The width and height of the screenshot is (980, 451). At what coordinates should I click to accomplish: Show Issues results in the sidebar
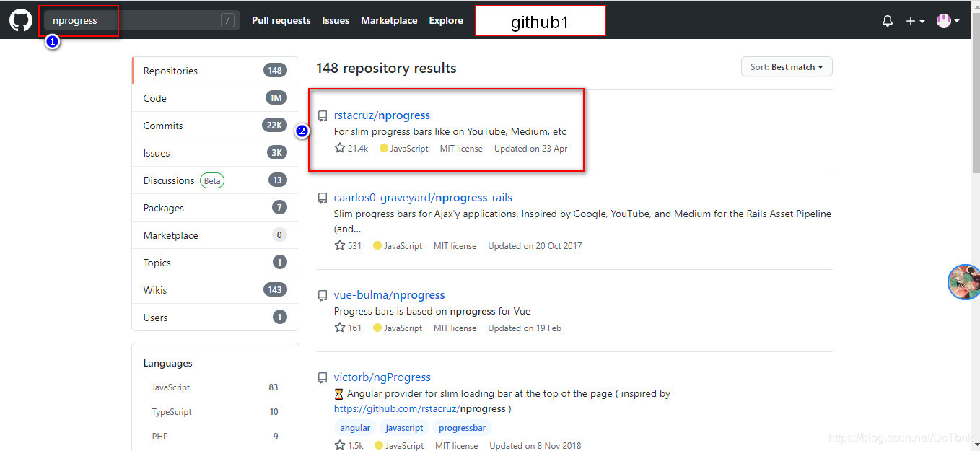[215, 153]
